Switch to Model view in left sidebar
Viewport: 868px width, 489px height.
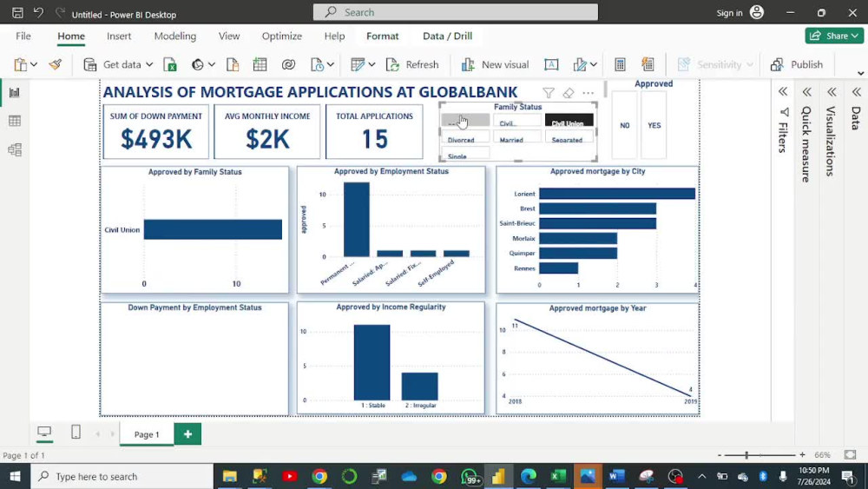coord(15,149)
